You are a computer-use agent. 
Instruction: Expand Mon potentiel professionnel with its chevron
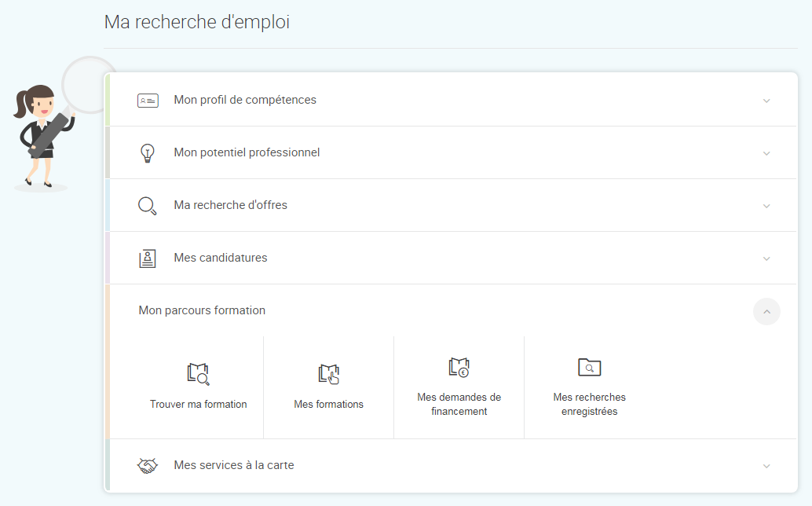click(766, 153)
